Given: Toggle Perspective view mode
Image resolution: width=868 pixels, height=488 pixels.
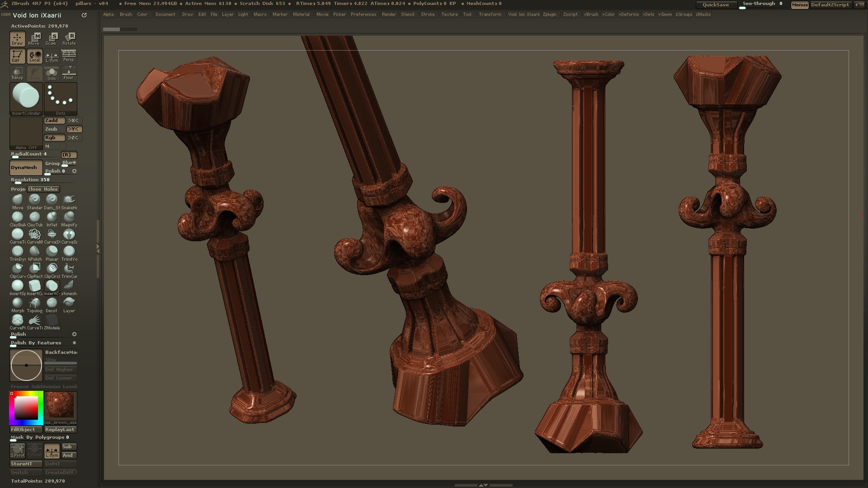Looking at the screenshot, I should pos(69,56).
